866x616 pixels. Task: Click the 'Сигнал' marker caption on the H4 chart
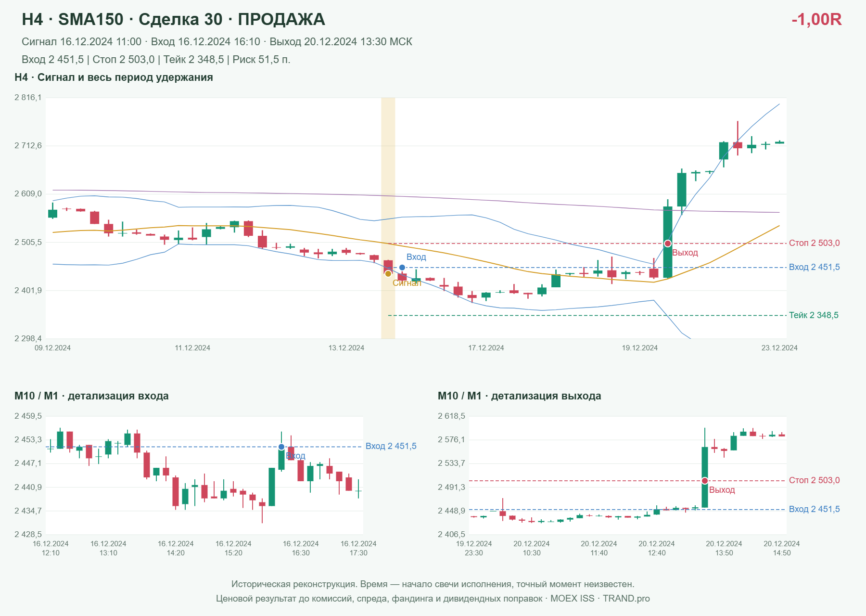(x=407, y=283)
